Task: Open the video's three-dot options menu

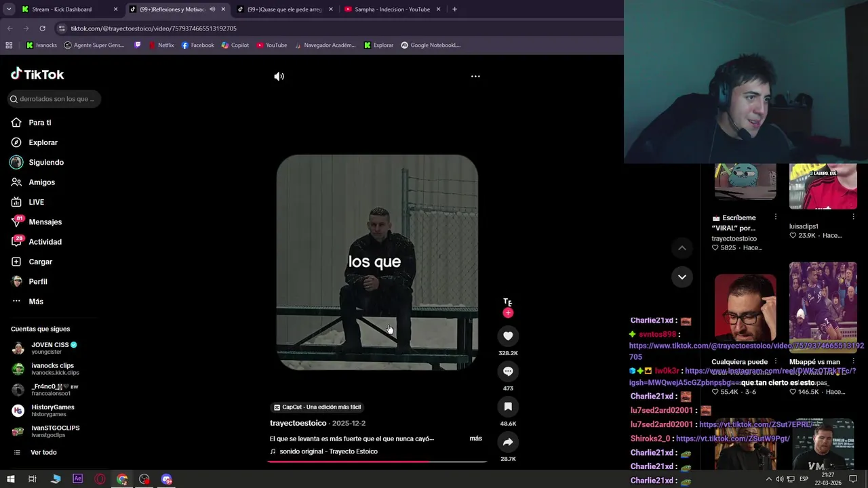Action: click(x=475, y=77)
